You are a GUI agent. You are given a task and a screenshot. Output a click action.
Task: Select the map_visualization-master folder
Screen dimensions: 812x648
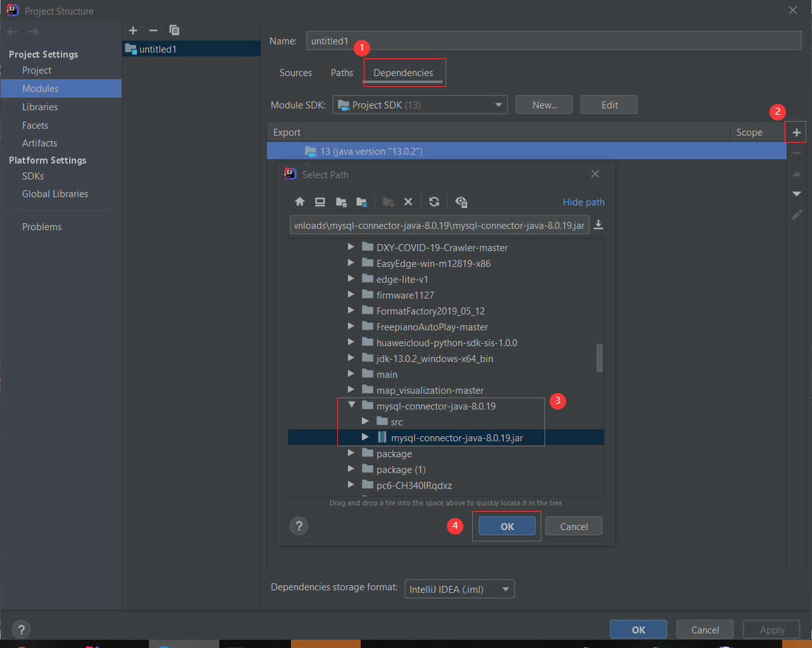click(430, 390)
